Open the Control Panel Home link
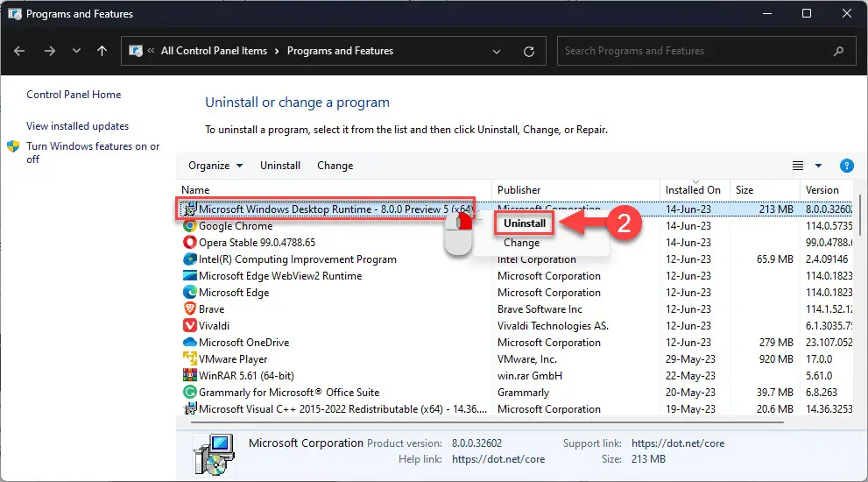The height and width of the screenshot is (482, 868). 74,95
